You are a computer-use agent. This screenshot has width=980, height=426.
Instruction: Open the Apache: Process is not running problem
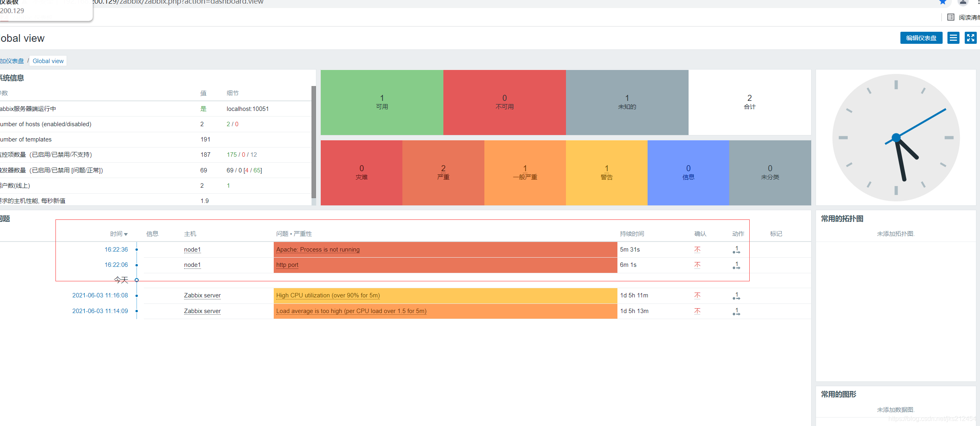pos(318,250)
